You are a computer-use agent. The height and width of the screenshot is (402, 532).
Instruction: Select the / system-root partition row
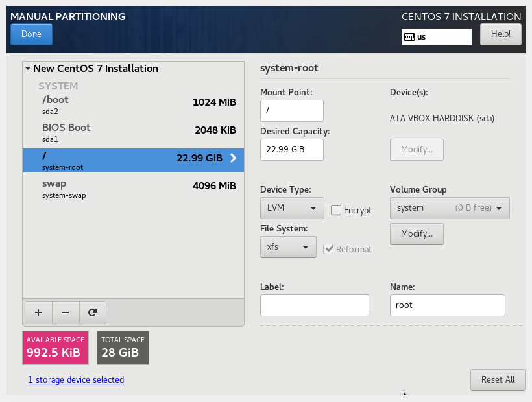point(134,160)
